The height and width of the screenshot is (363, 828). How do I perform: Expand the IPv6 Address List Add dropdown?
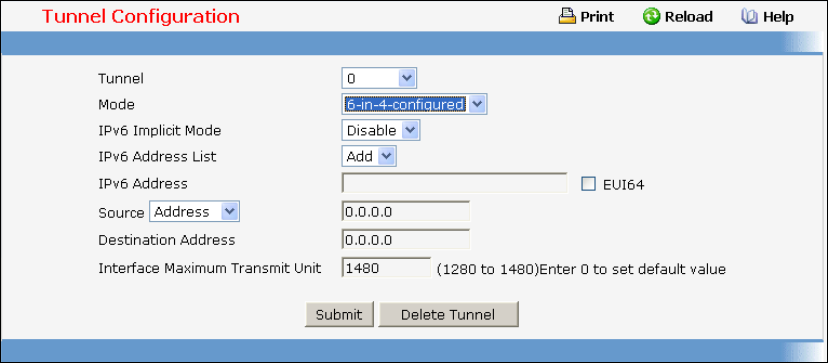click(x=369, y=156)
